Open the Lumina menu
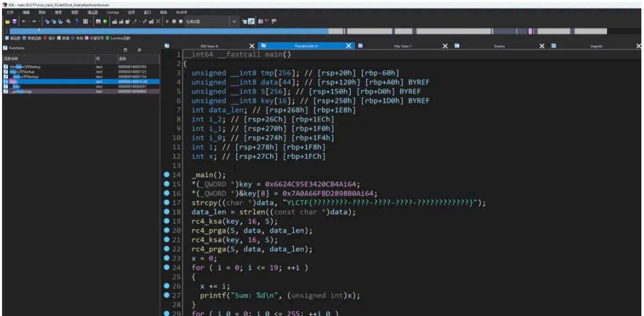 (113, 13)
